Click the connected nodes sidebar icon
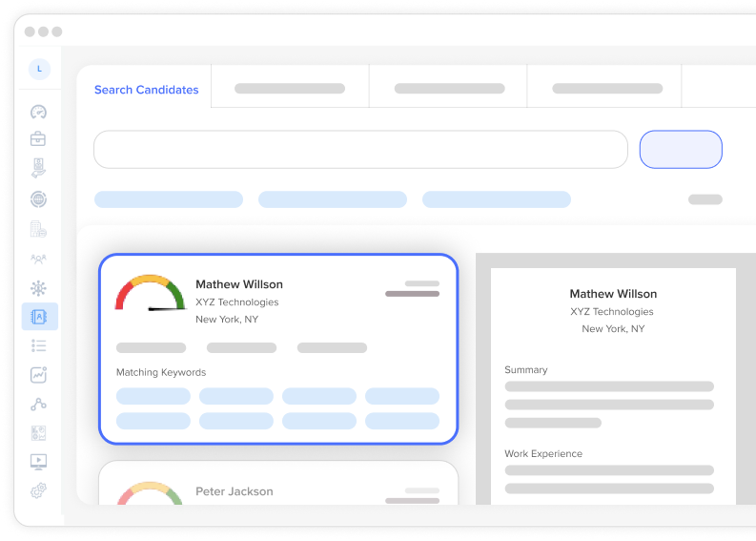The width and height of the screenshot is (756, 541). pos(38,404)
